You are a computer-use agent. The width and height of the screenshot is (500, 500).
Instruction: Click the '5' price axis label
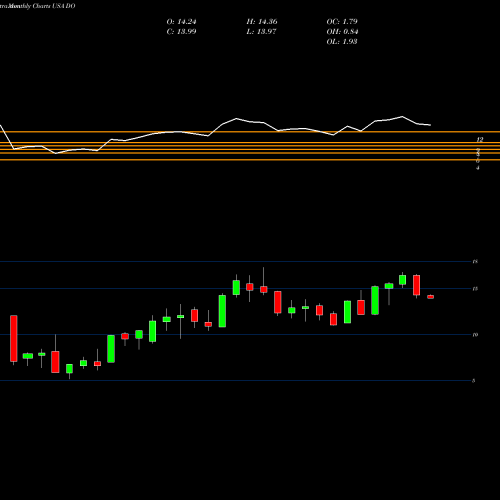click(x=473, y=380)
